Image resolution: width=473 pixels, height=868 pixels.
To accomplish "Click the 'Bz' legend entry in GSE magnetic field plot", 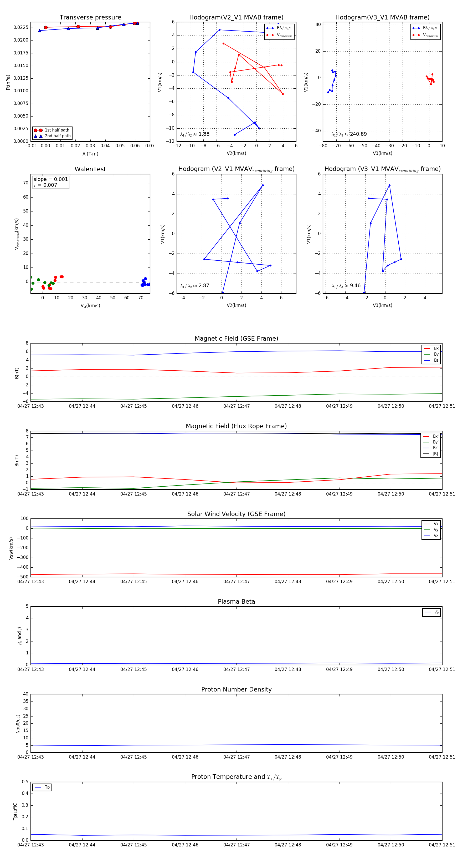I will coord(431,360).
